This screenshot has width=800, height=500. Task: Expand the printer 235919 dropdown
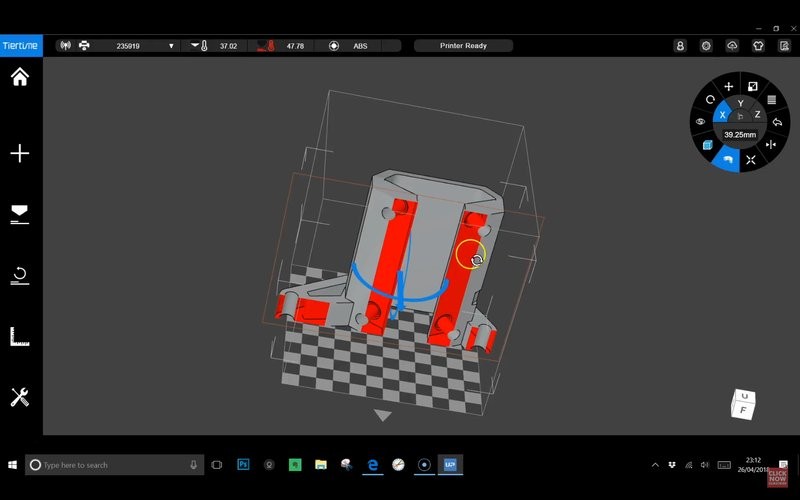[x=171, y=46]
